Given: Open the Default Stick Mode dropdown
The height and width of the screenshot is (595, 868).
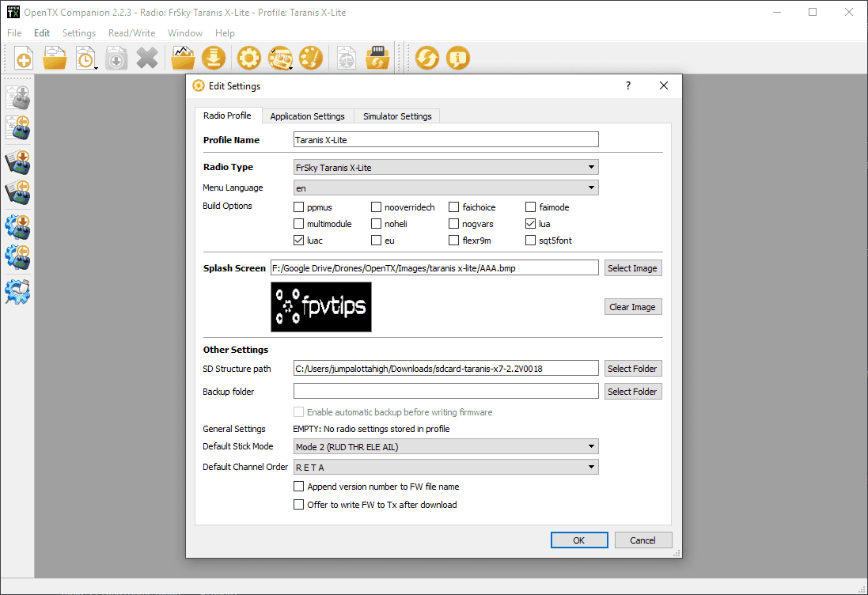Looking at the screenshot, I should [x=445, y=447].
